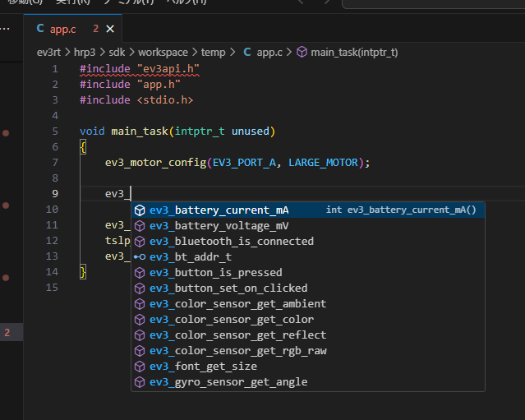Click opening brace on line 6
This screenshot has height=420, width=525.
point(83,147)
